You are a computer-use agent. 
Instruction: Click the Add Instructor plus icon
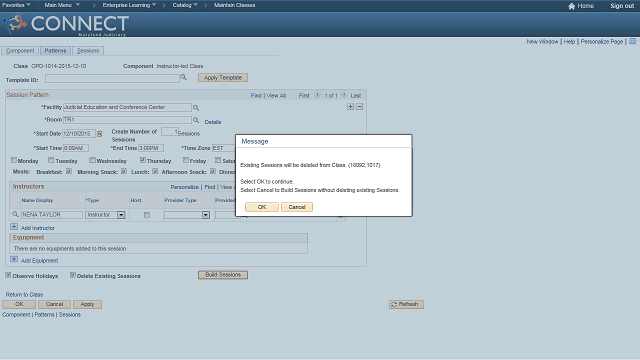click(x=14, y=227)
